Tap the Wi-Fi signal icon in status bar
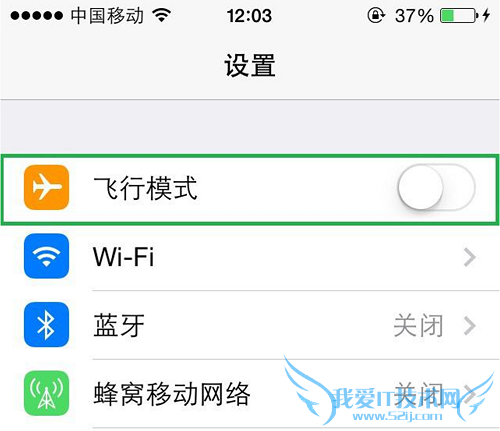 (x=161, y=15)
